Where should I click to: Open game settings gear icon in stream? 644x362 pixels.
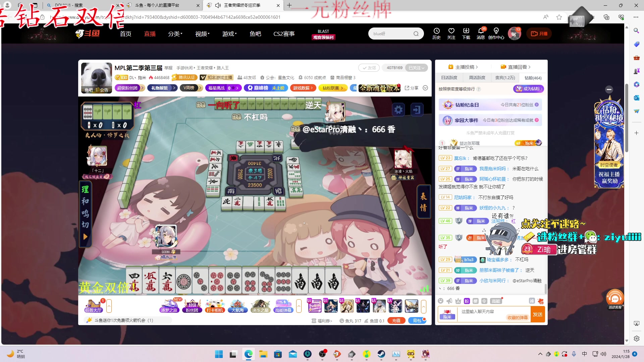398,110
